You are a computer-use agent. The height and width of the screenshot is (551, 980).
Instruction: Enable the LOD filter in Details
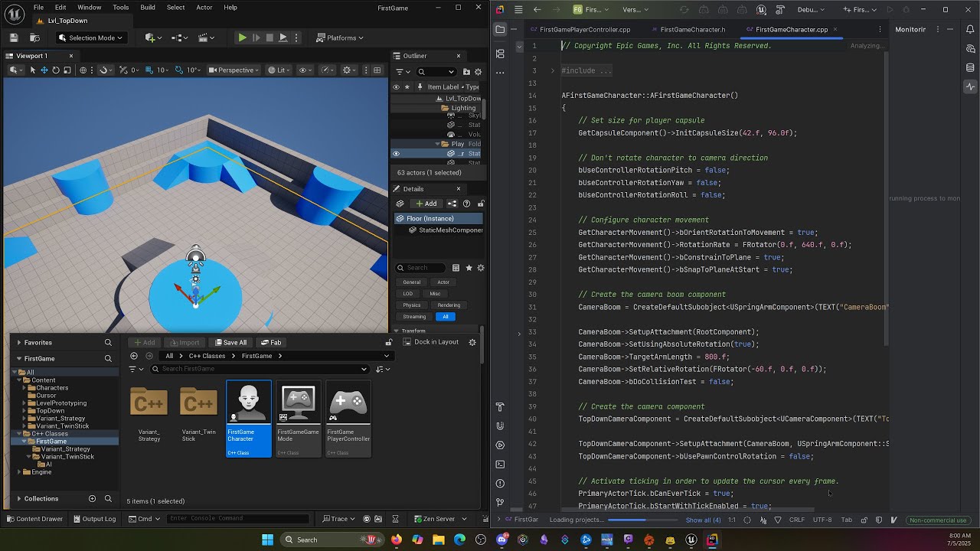pyautogui.click(x=407, y=294)
